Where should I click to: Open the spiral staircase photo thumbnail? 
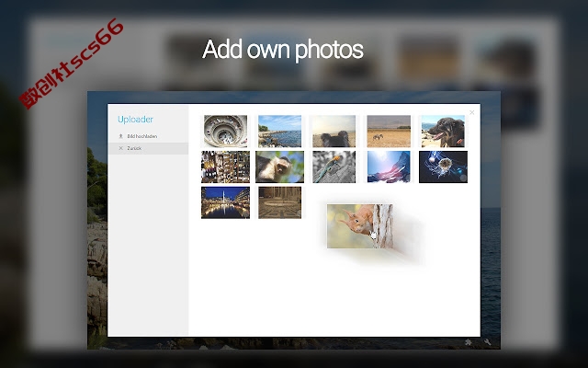point(225,131)
